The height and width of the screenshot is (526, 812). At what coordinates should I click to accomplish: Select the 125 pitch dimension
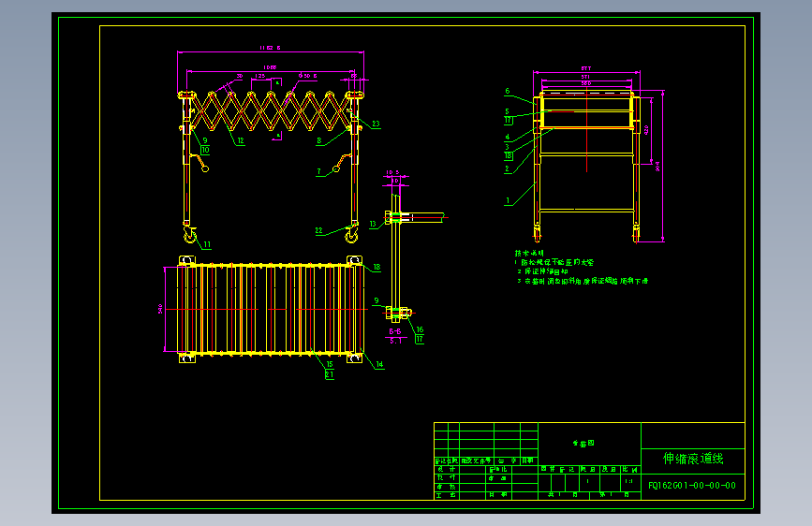pos(260,76)
